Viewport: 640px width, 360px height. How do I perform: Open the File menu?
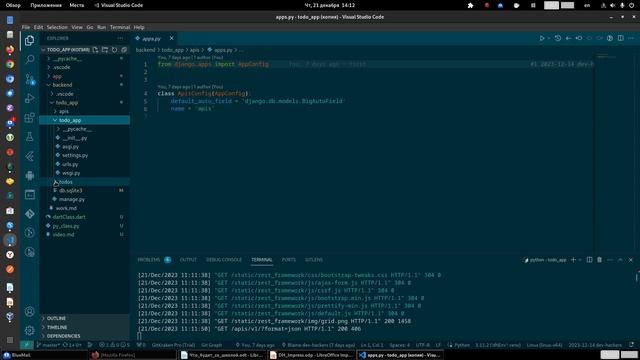(x=26, y=27)
